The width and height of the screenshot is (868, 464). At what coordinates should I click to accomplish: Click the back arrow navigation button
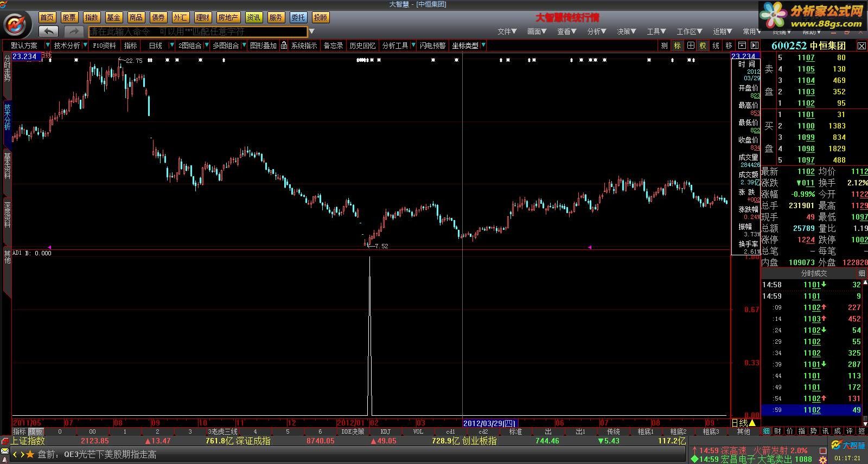[x=49, y=31]
